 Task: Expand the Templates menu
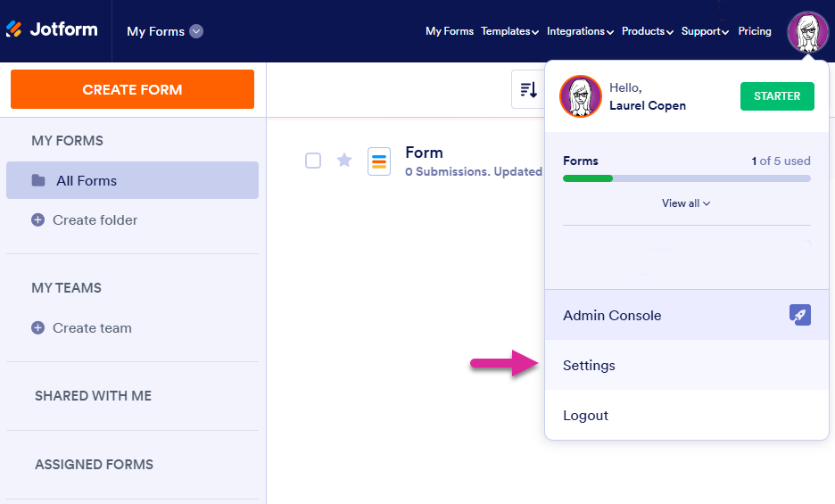(x=509, y=31)
